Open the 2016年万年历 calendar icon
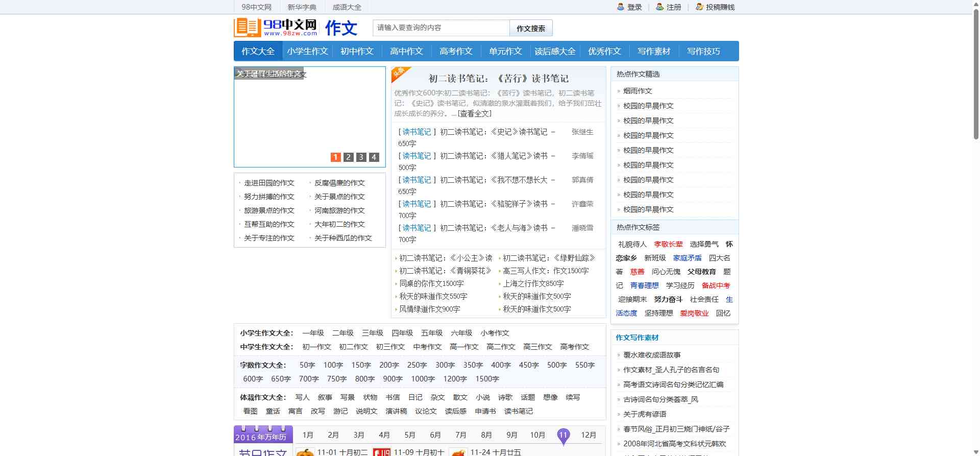Viewport: 980px width, 456px height. coord(263,434)
